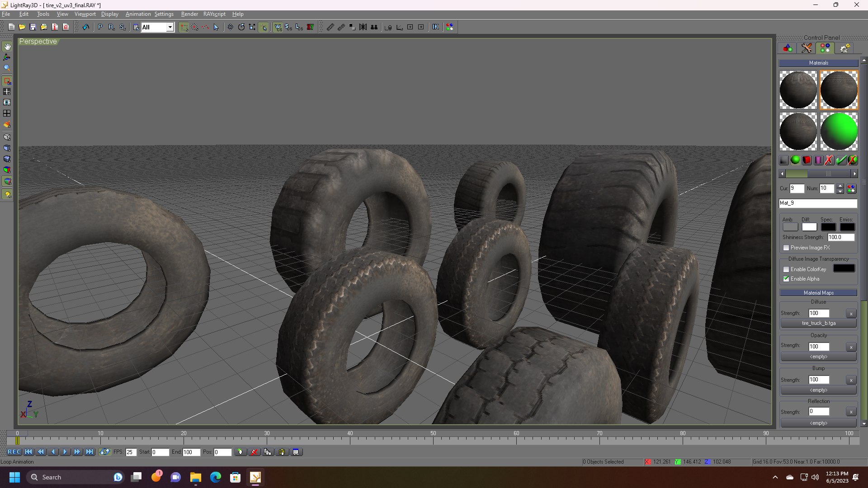Click the New file icon in the toolbar

[x=11, y=27]
